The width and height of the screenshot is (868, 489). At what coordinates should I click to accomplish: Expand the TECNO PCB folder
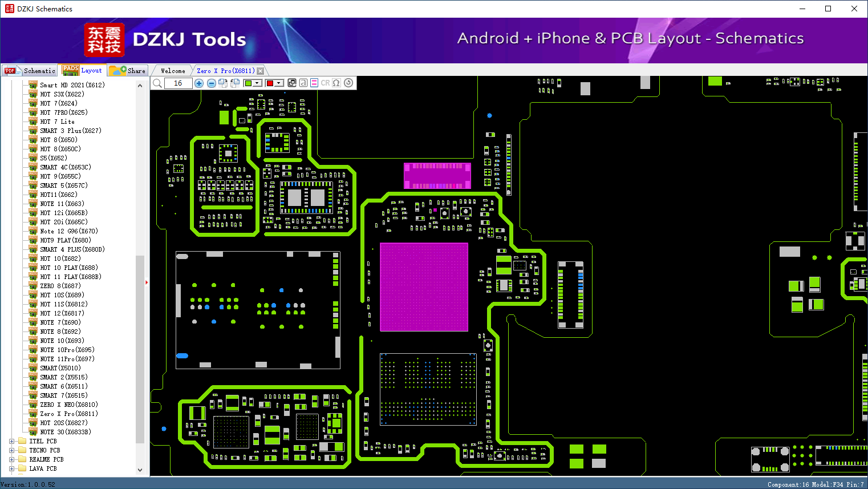coord(12,450)
